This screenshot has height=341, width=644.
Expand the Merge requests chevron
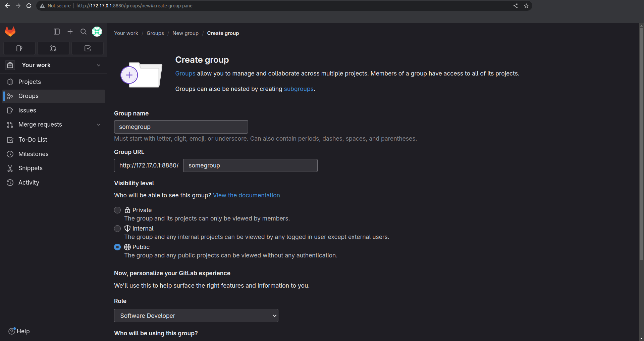[x=99, y=125]
